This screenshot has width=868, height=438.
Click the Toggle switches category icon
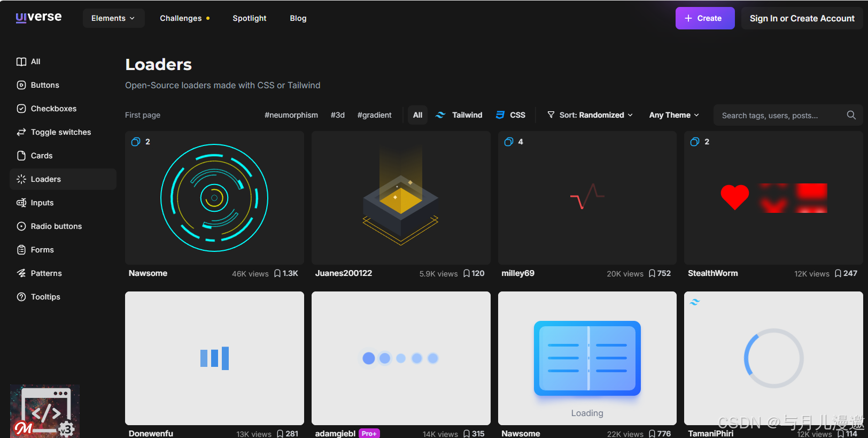pyautogui.click(x=21, y=132)
